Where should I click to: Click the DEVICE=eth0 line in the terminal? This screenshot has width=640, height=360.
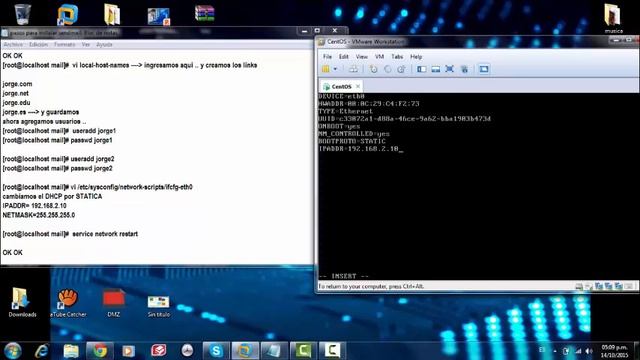[341, 96]
